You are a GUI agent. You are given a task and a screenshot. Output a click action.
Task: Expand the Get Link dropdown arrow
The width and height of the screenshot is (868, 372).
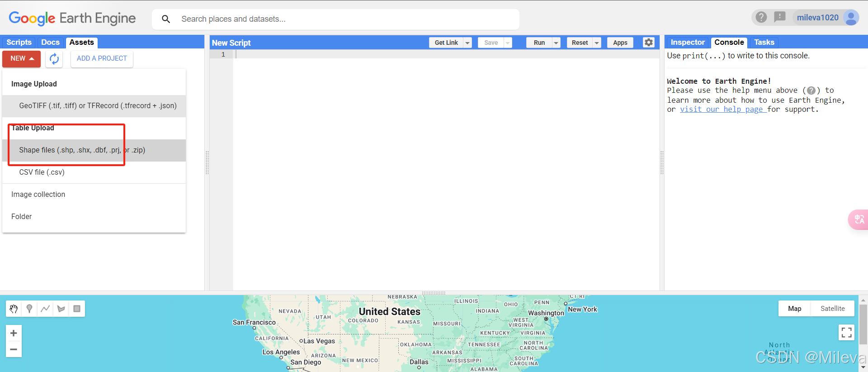pos(467,43)
